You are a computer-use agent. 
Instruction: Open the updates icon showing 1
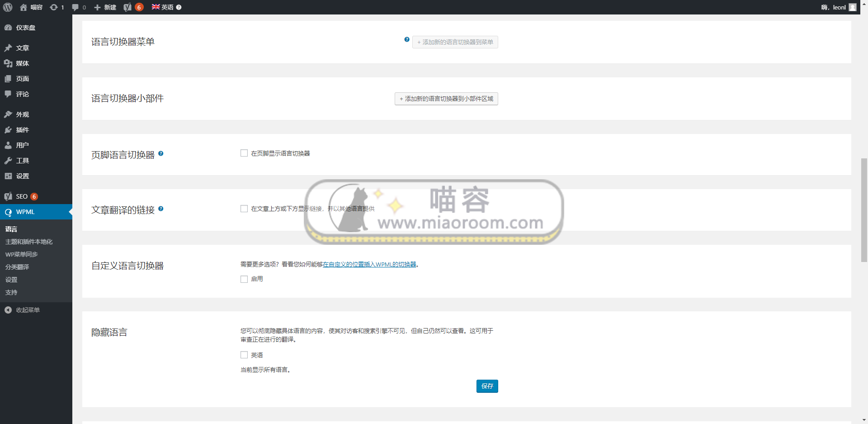(x=54, y=7)
